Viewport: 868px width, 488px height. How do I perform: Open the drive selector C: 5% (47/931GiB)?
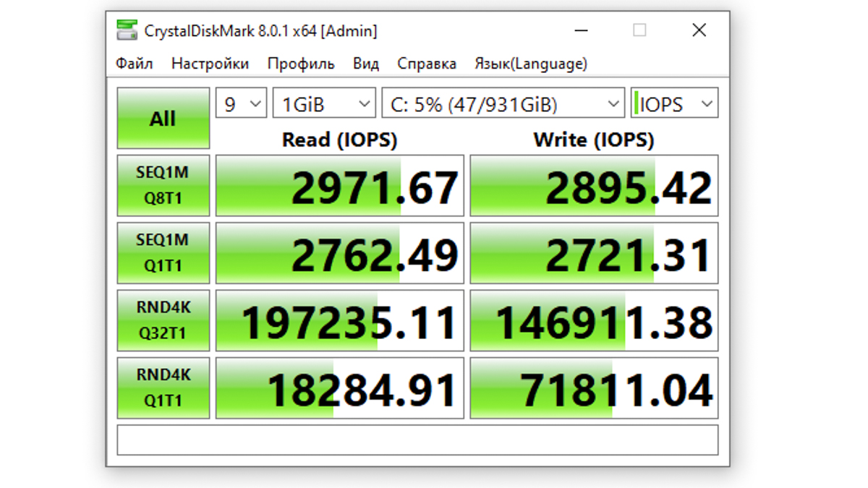tap(503, 104)
